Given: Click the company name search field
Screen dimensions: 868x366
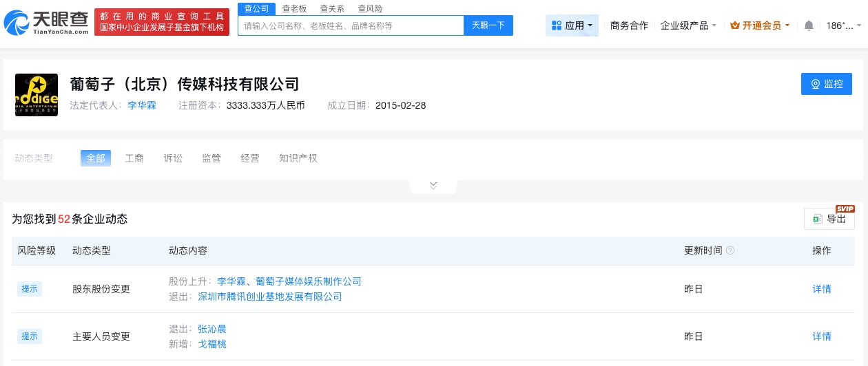Looking at the screenshot, I should [351, 25].
